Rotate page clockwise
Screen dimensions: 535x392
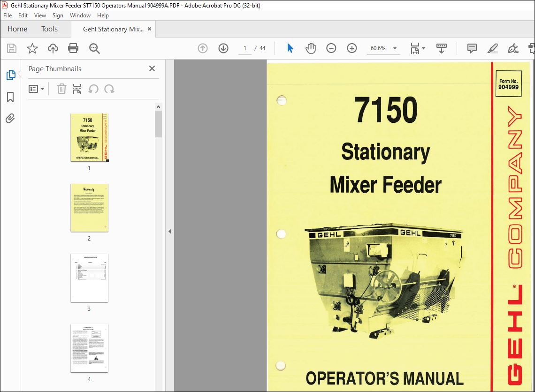109,89
